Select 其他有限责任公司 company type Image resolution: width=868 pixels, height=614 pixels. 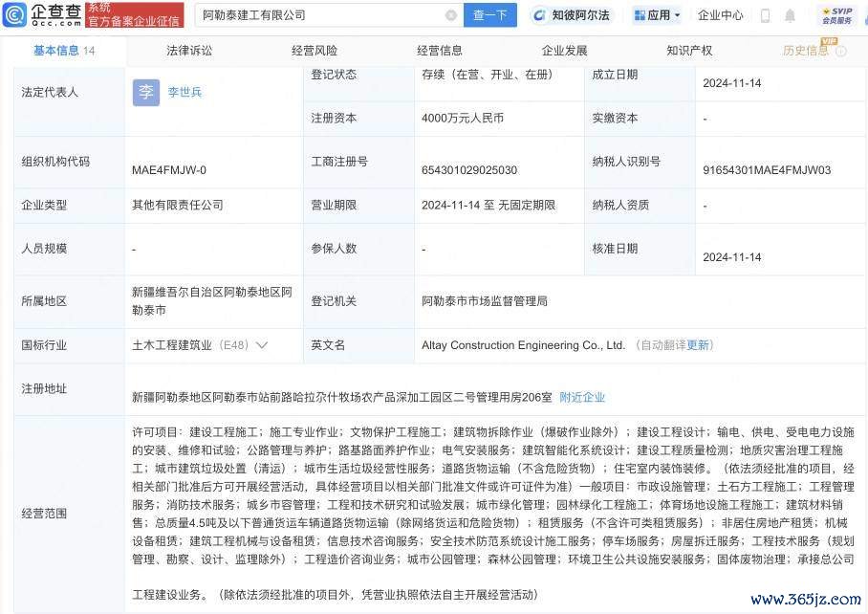click(x=178, y=206)
